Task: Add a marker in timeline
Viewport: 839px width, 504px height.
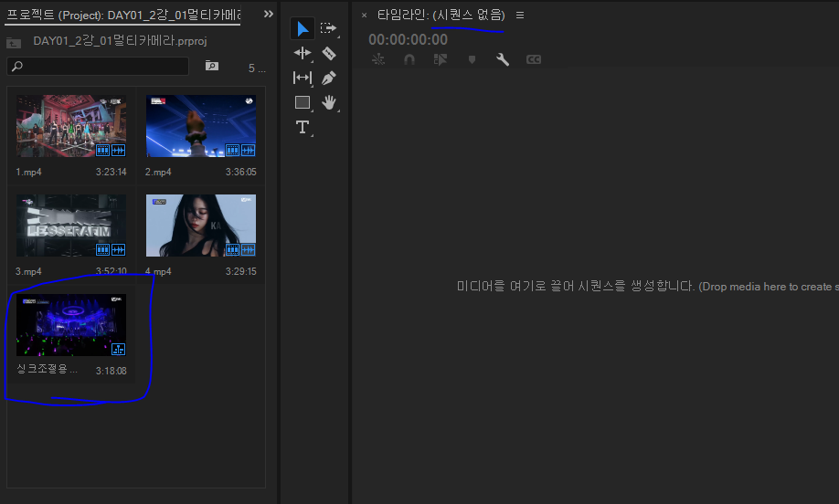Action: 472,59
